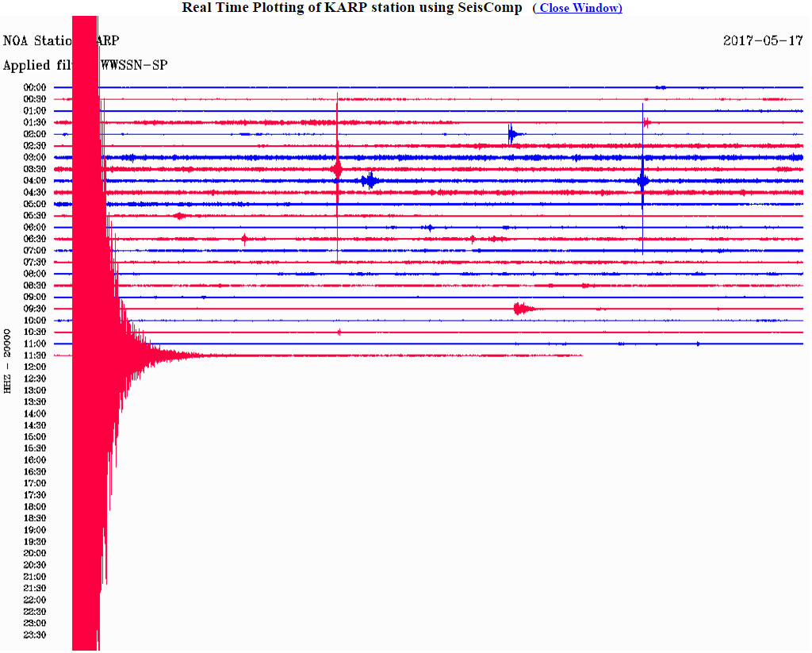Click the end of the 11:30 red trace
Viewport: 812px width, 653px height.
click(x=581, y=355)
